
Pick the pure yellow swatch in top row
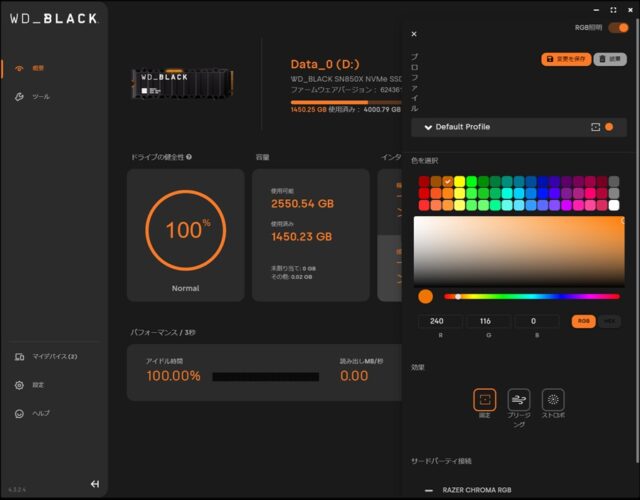point(460,181)
